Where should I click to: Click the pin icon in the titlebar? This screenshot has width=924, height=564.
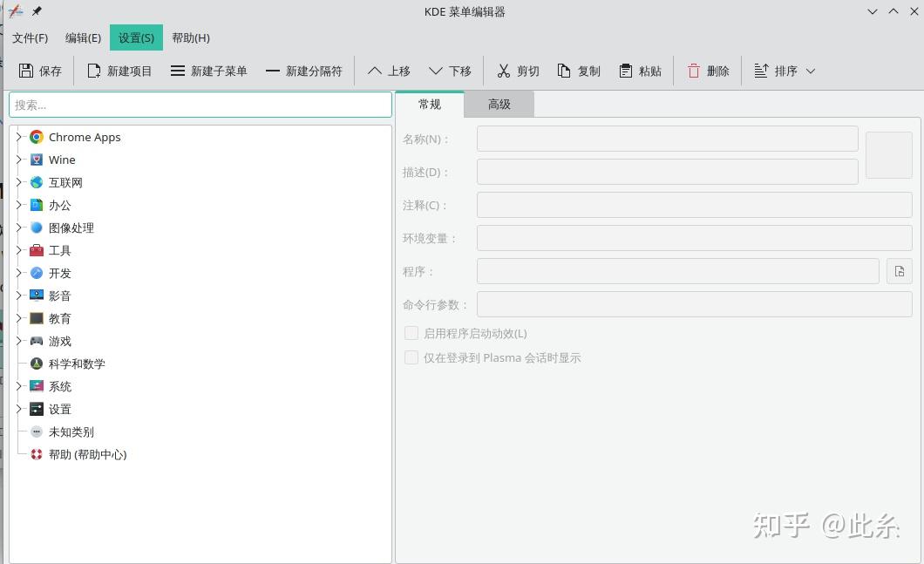pyautogui.click(x=36, y=11)
